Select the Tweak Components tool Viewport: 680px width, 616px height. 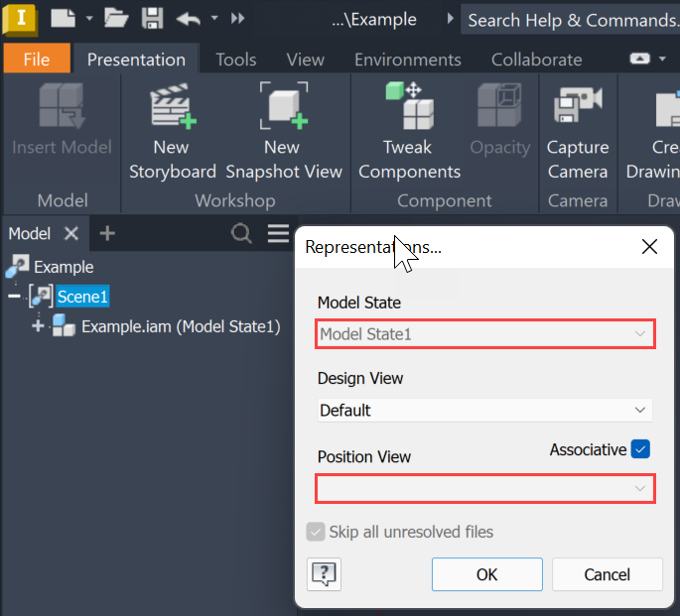coord(409,107)
